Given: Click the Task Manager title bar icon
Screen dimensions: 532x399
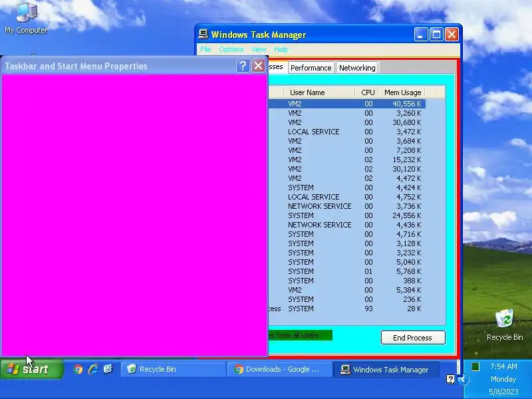Looking at the screenshot, I should point(203,35).
